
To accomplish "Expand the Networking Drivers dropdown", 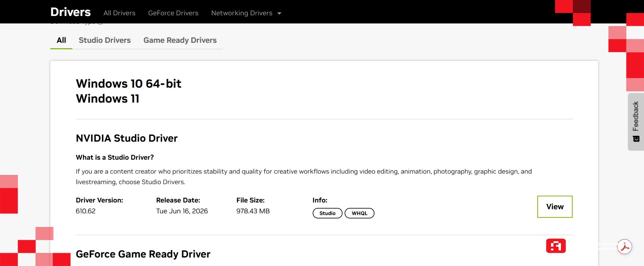I will pos(246,13).
